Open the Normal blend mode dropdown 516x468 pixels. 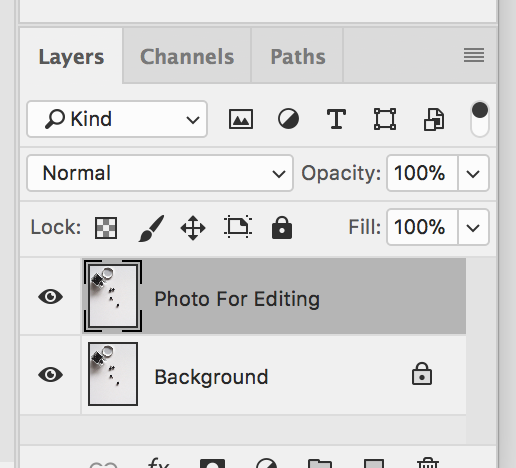click(160, 173)
